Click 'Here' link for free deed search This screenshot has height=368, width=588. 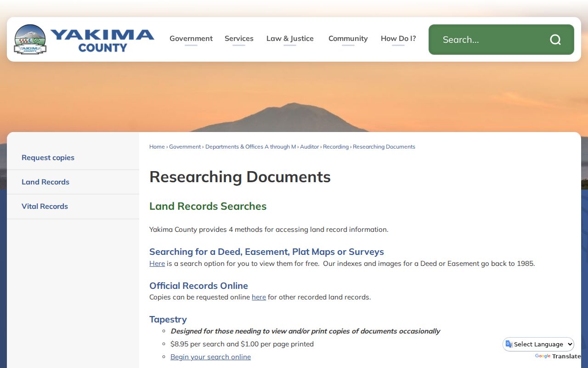point(157,264)
